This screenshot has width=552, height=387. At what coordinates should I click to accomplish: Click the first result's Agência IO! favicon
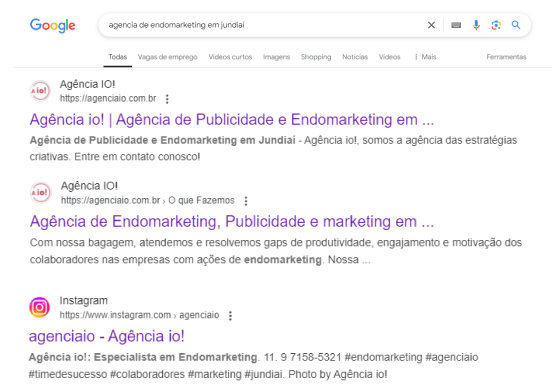pyautogui.click(x=40, y=90)
